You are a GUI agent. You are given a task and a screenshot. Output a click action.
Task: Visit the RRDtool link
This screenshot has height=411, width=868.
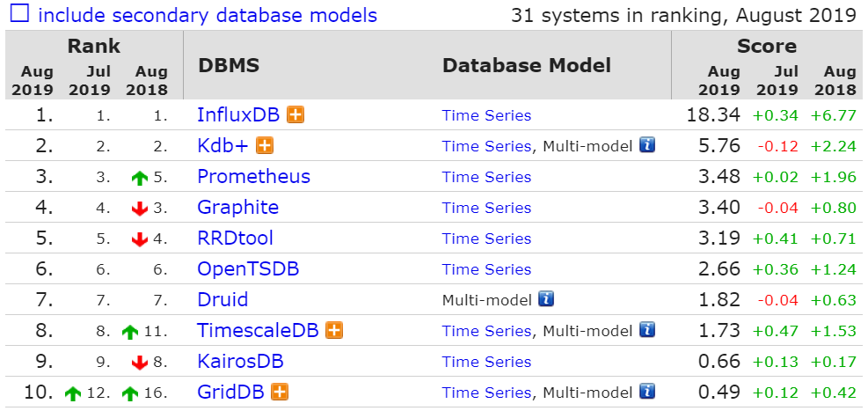tap(236, 239)
